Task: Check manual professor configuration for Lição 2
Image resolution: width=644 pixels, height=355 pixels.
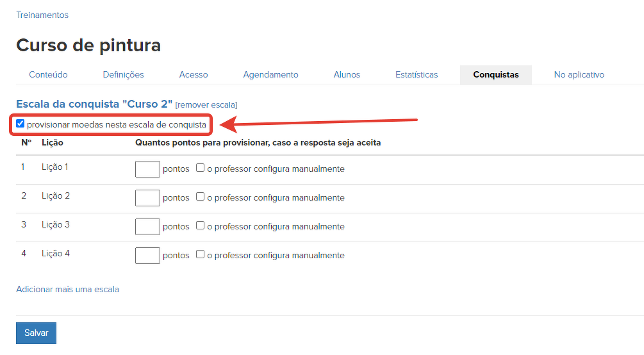Action: point(201,197)
